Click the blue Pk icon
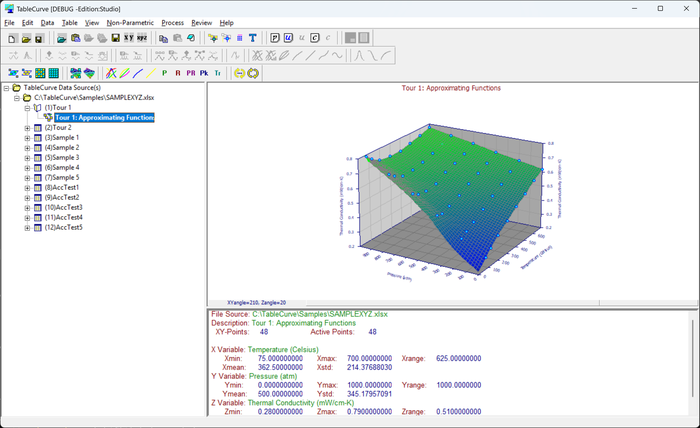The width and height of the screenshot is (700, 428). pyautogui.click(x=204, y=73)
